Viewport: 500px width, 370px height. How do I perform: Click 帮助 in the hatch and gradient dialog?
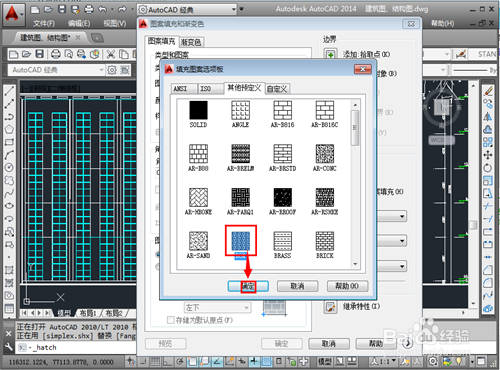[376, 343]
